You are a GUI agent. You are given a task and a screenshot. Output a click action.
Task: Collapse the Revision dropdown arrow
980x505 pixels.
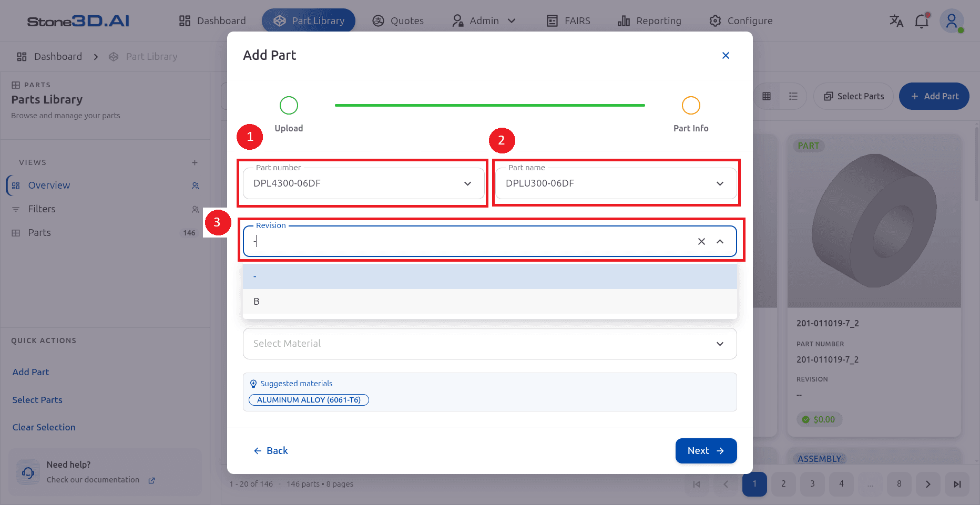(x=720, y=241)
